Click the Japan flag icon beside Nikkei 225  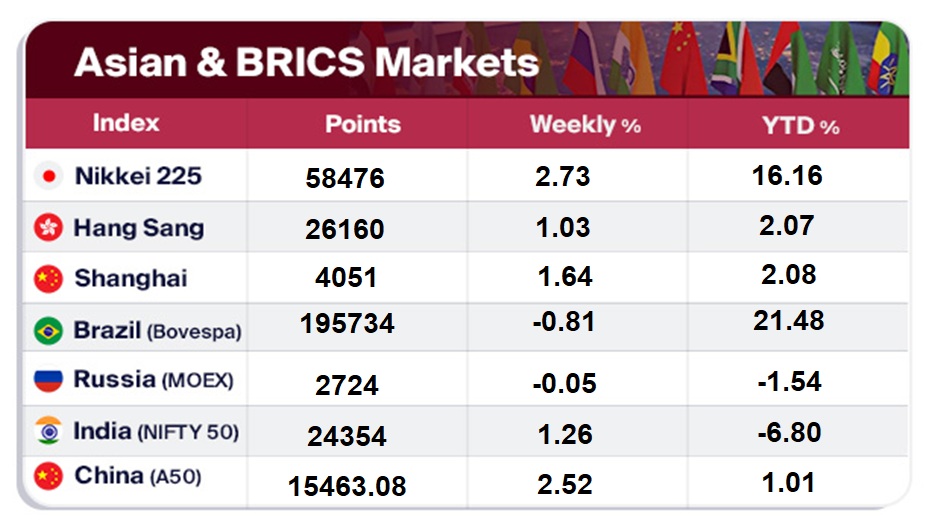(47, 177)
